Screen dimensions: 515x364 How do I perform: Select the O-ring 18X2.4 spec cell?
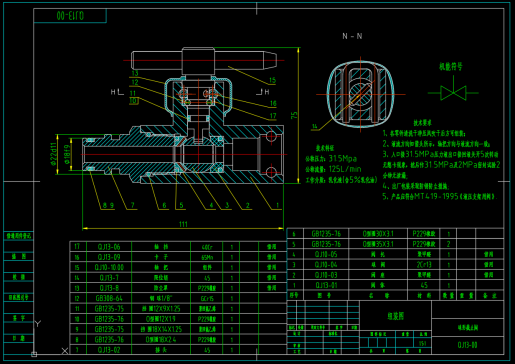coord(161,340)
